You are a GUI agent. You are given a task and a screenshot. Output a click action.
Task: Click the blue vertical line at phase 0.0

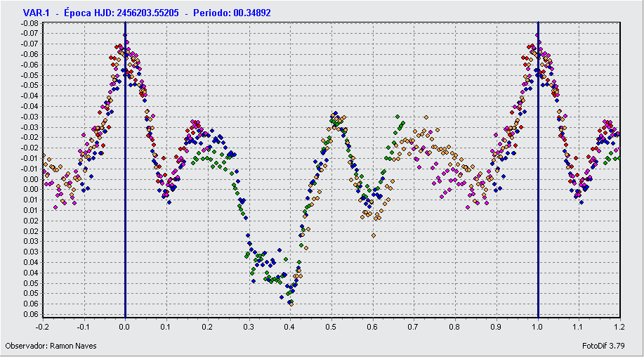[x=125, y=169]
